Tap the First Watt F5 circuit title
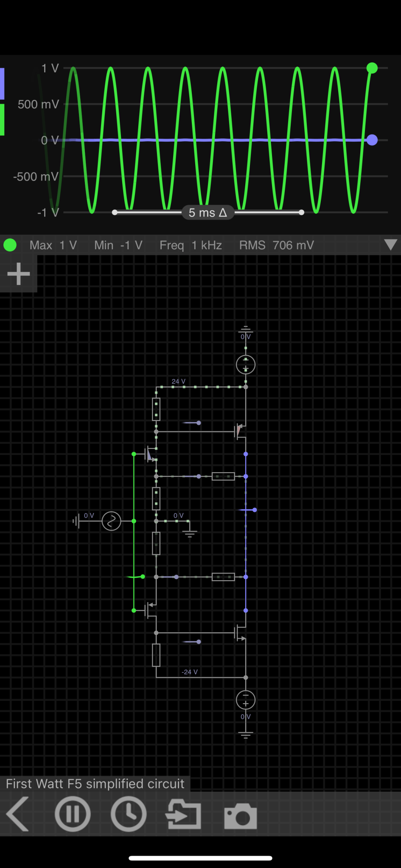Screen dimensions: 401x868 click(95, 784)
